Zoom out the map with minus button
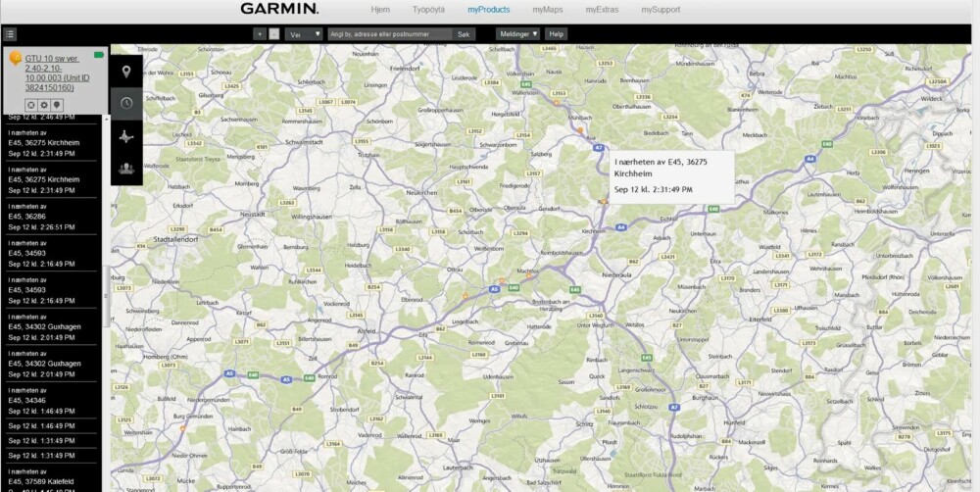The image size is (980, 492). coord(273,34)
